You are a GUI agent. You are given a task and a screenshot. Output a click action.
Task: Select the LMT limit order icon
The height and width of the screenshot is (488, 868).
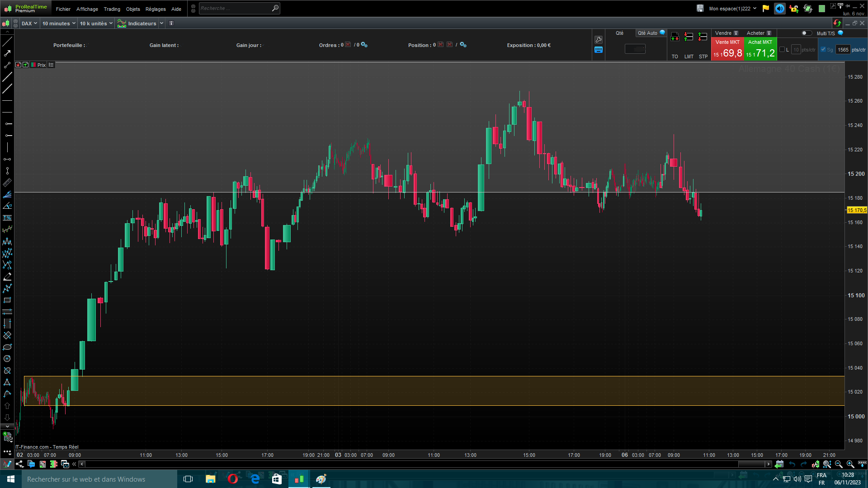[x=689, y=37]
